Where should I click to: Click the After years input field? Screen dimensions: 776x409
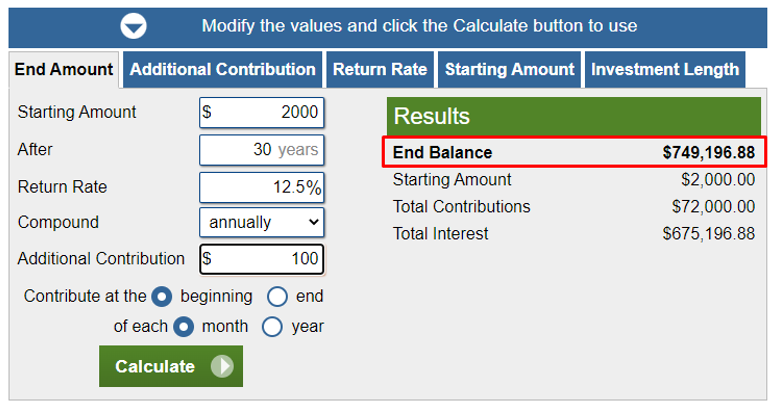coord(262,150)
